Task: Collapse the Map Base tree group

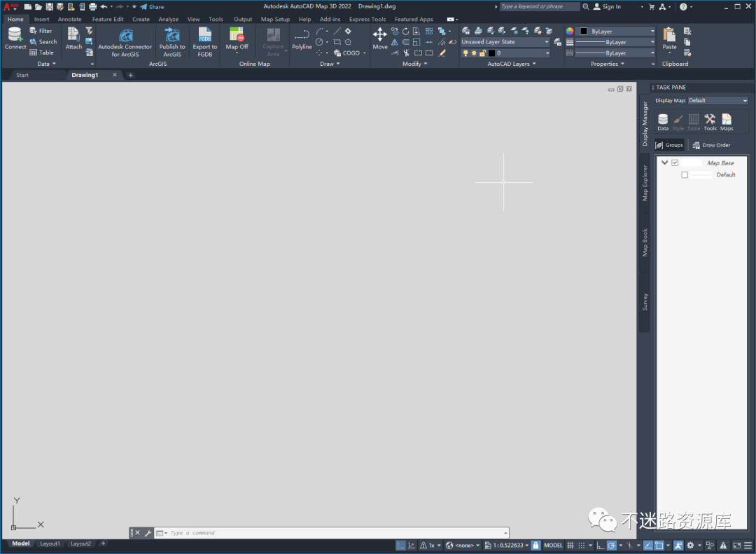Action: coord(665,162)
